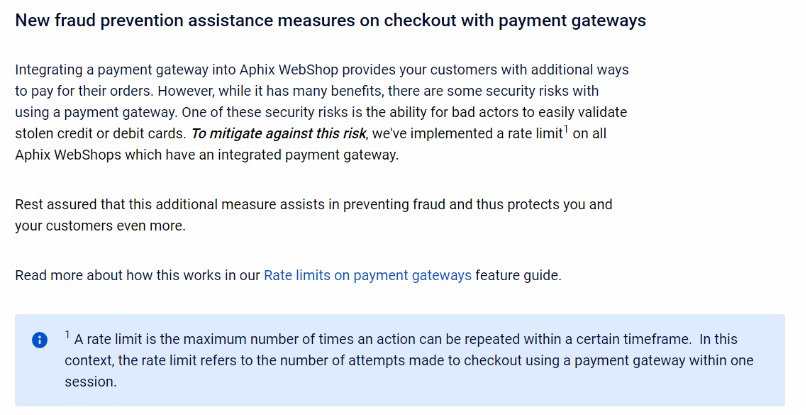Click the superscript 1 inside the blue note
Screen dimensions: 806x415
(x=67, y=333)
